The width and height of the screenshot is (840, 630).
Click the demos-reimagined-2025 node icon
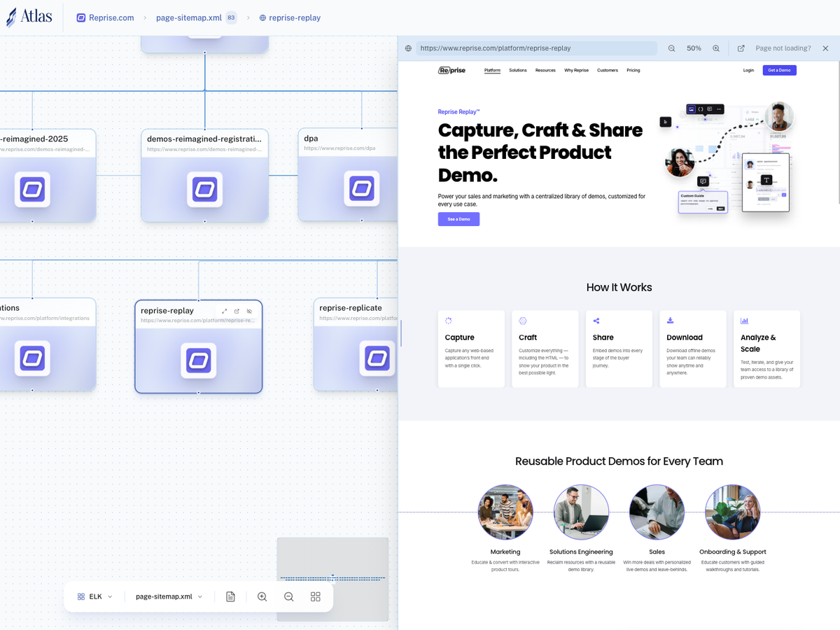click(32, 189)
